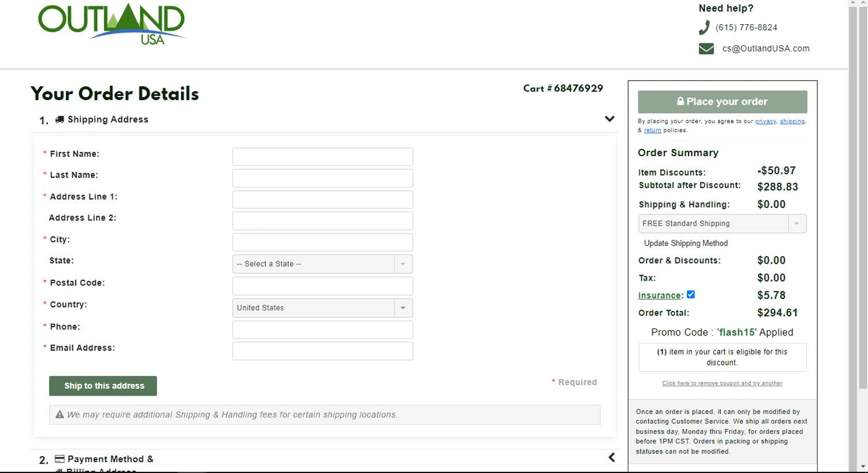The width and height of the screenshot is (868, 473).
Task: Click the credit card icon beside Payment Method
Action: [60, 459]
